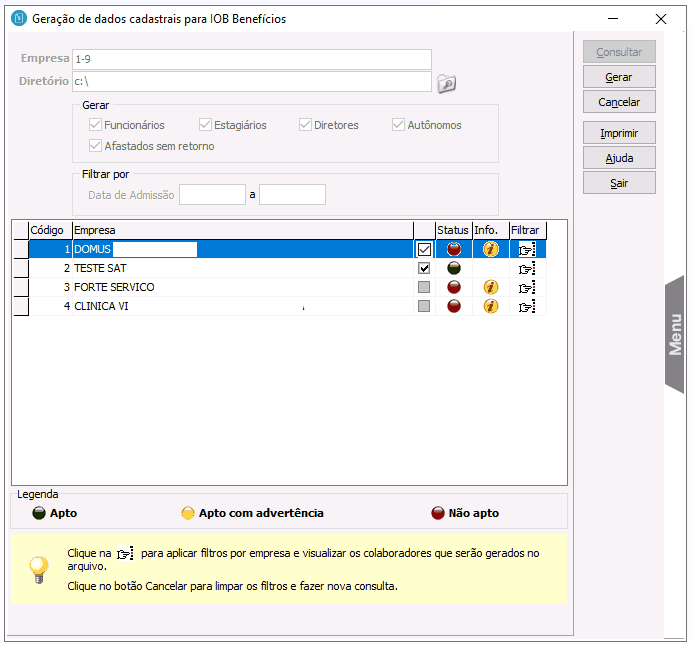Click the folder browse icon beside Diretório
This screenshot has width=693, height=645.
click(x=446, y=83)
